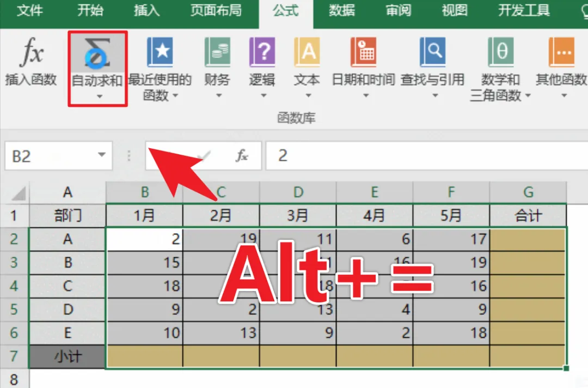Viewport: 588px width, 388px height.
Task: Click cell C6 containing 13
Action: coord(221,333)
